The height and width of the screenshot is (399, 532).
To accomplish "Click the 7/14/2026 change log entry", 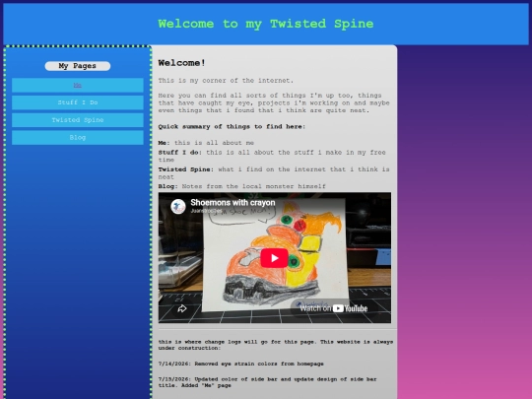I will [x=241, y=364].
